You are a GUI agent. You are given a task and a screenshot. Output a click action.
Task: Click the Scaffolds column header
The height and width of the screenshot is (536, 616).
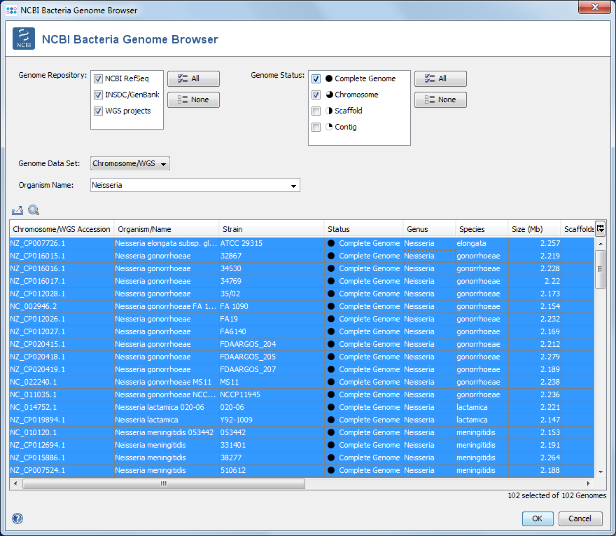pos(578,229)
